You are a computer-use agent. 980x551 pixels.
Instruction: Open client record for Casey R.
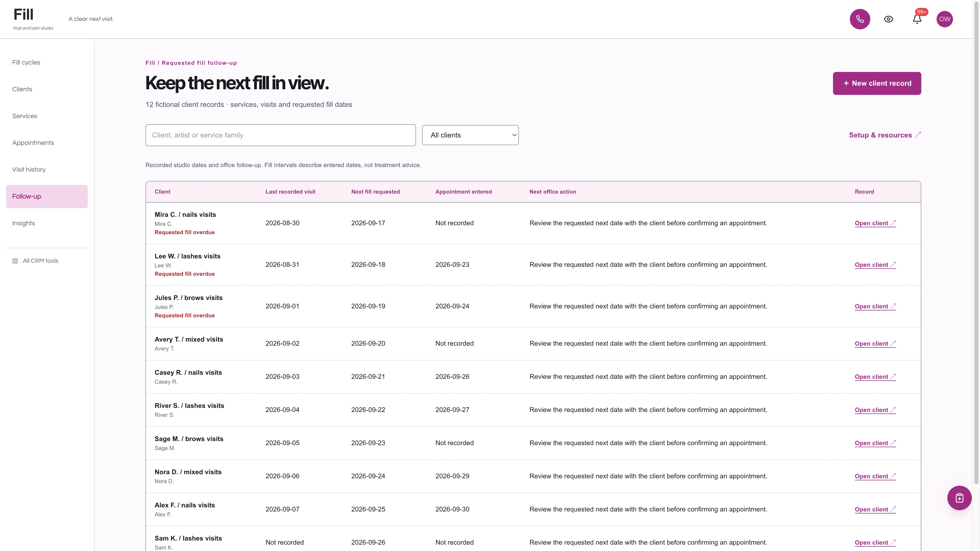875,377
